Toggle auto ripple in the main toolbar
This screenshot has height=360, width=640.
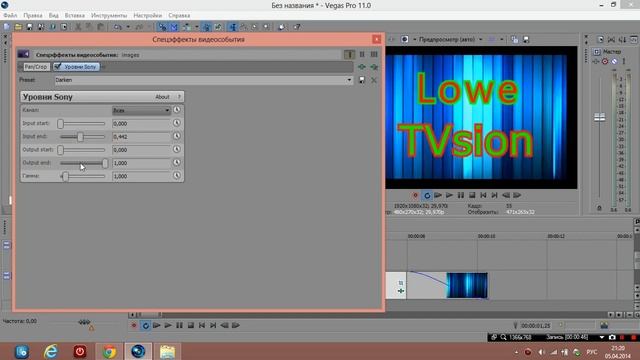(x=187, y=27)
